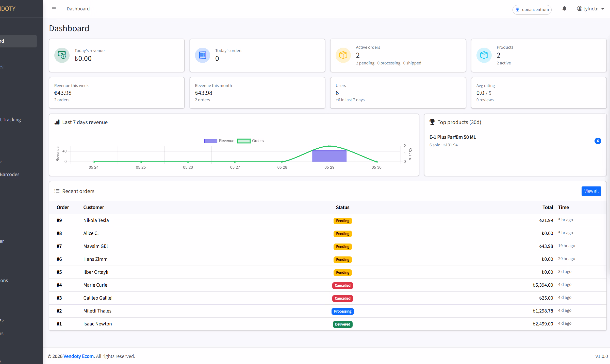Image resolution: width=610 pixels, height=364 pixels.
Task: Click the Avg rating card
Action: click(x=539, y=93)
